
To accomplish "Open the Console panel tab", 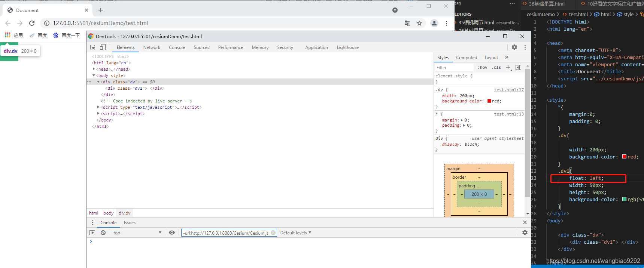I will (177, 47).
